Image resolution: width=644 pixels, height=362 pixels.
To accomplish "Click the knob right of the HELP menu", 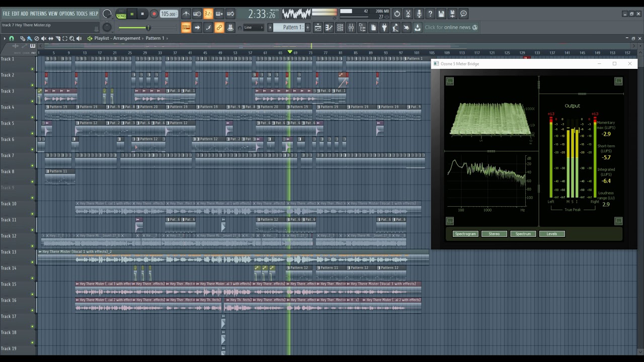I will 107,14.
